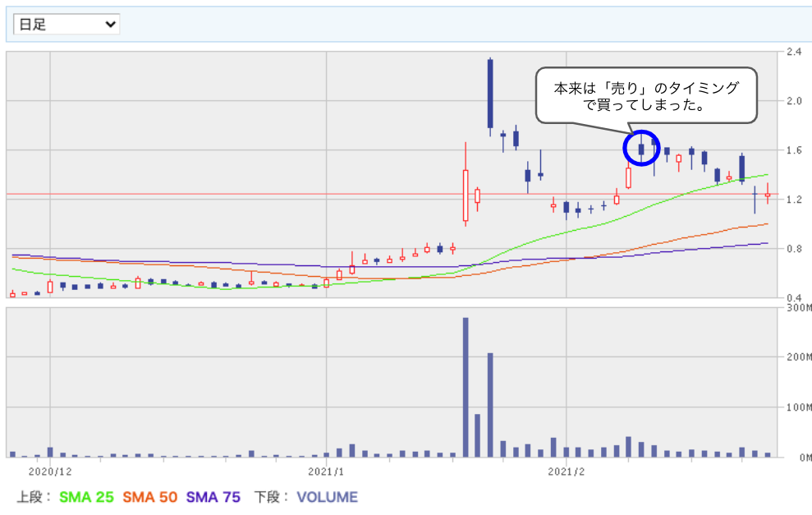The height and width of the screenshot is (515, 812).
Task: Click the 0.8 price axis label
Action: pyautogui.click(x=794, y=249)
